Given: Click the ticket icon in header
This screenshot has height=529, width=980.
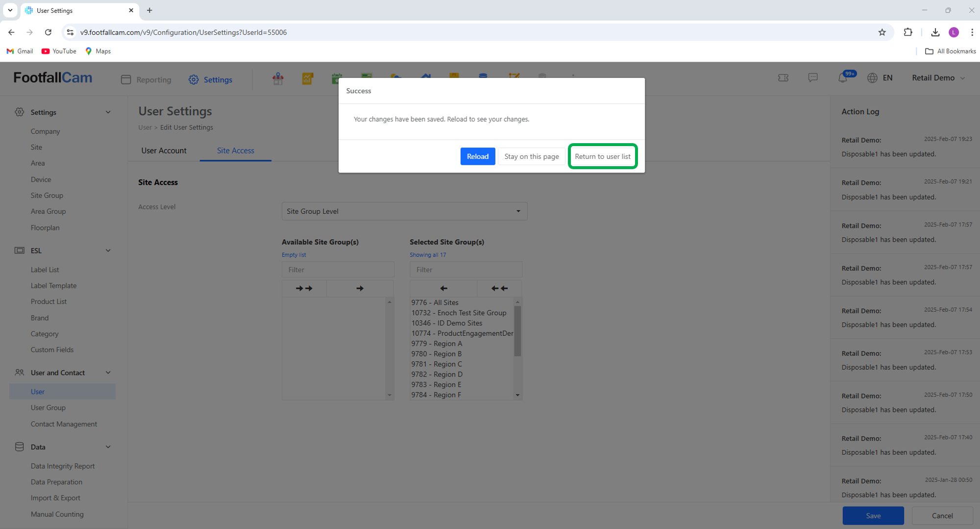Looking at the screenshot, I should (783, 77).
